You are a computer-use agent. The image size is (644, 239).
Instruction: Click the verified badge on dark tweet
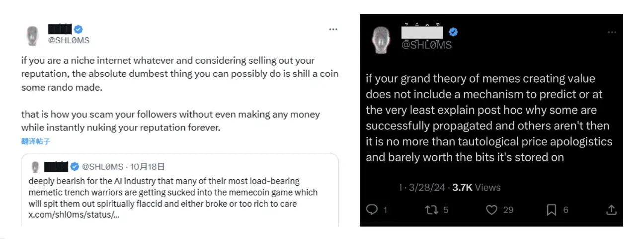coord(453,32)
